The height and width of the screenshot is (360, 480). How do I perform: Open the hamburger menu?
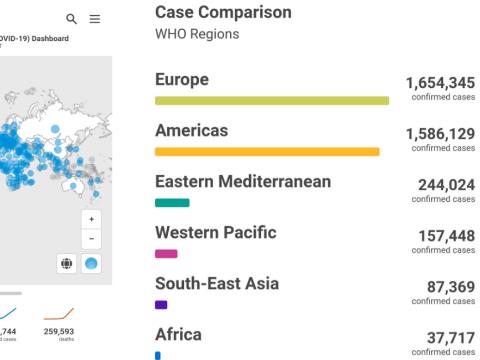95,19
